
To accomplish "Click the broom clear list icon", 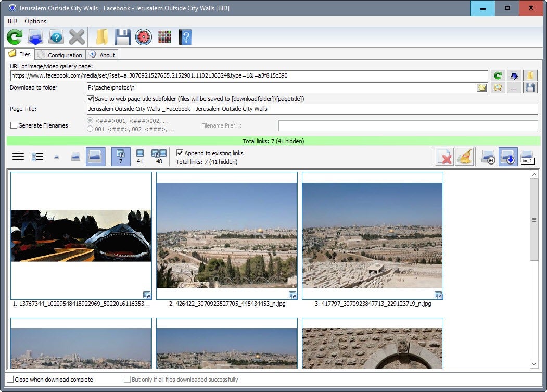I will point(465,156).
